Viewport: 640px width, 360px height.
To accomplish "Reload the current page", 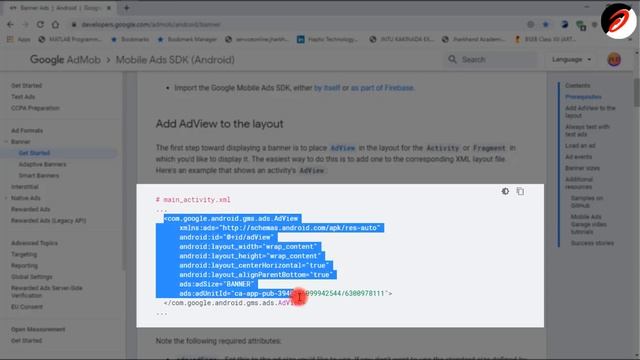I will pyautogui.click(x=40, y=24).
